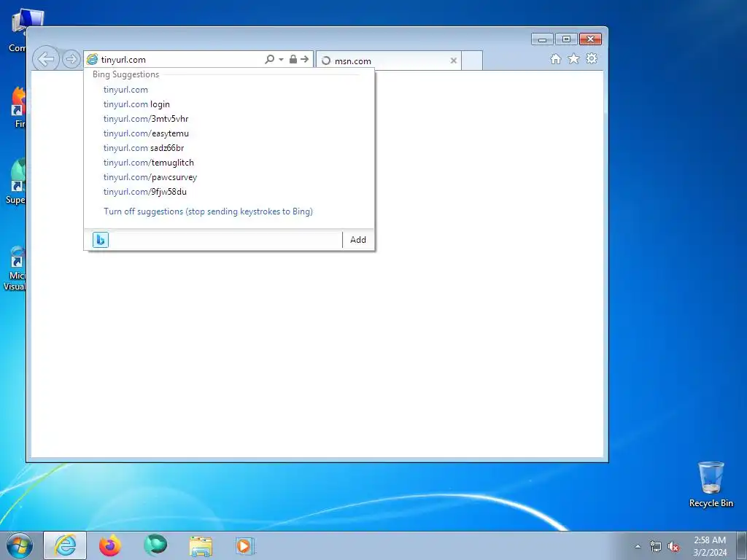Select suggestion tinyurl.com/pawcsurvey
Viewport: 747px width, 560px height.
[x=150, y=177]
